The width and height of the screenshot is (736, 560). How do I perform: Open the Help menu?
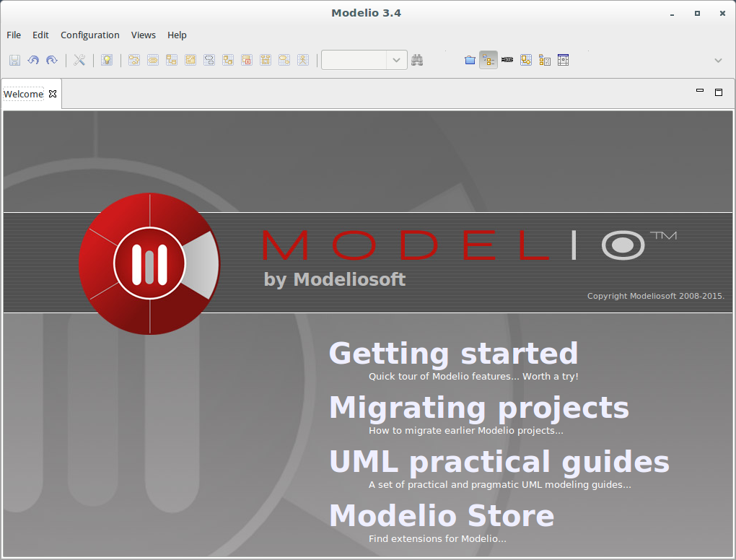(x=177, y=35)
